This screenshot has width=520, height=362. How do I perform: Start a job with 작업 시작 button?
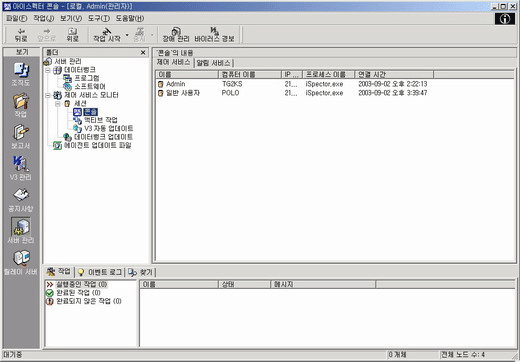coord(107,35)
